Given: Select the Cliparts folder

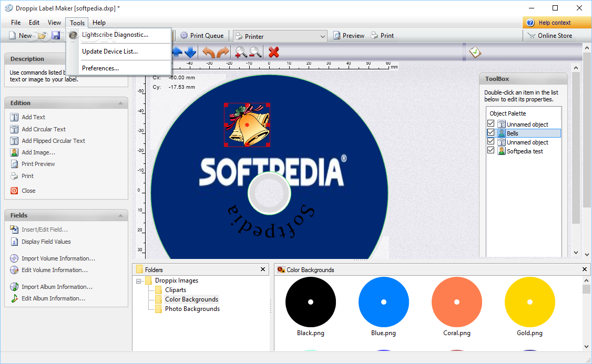Looking at the screenshot, I should pyautogui.click(x=175, y=290).
